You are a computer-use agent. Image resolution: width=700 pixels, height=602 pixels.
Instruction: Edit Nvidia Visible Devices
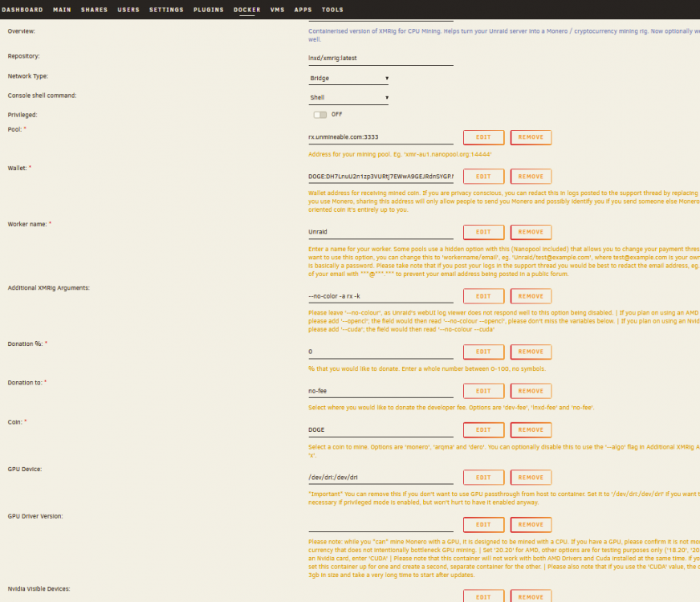pos(483,596)
